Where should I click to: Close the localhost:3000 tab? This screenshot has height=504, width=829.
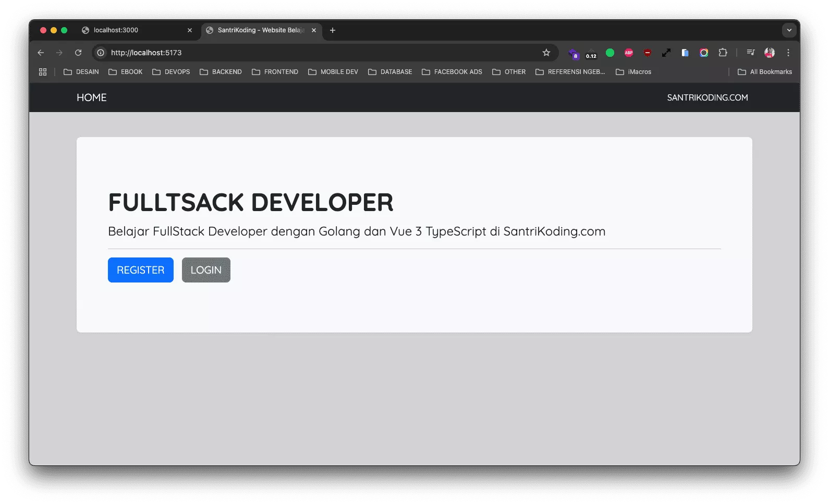pos(190,30)
